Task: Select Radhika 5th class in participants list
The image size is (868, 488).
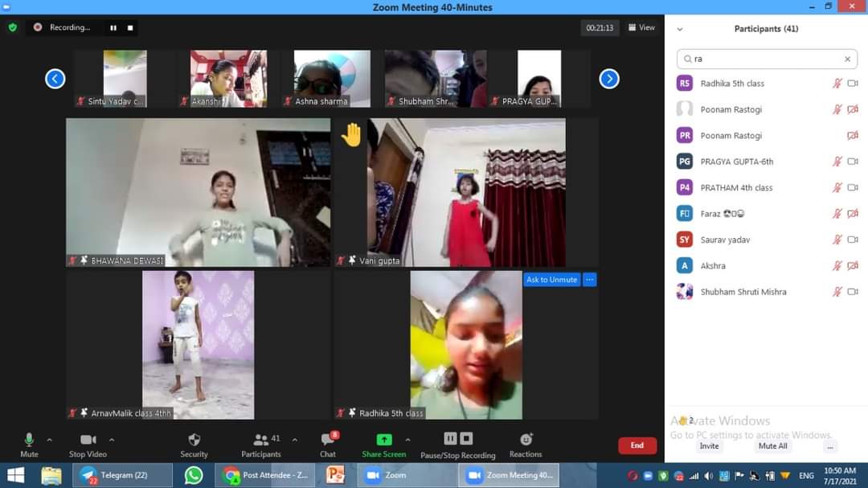Action: pos(767,83)
